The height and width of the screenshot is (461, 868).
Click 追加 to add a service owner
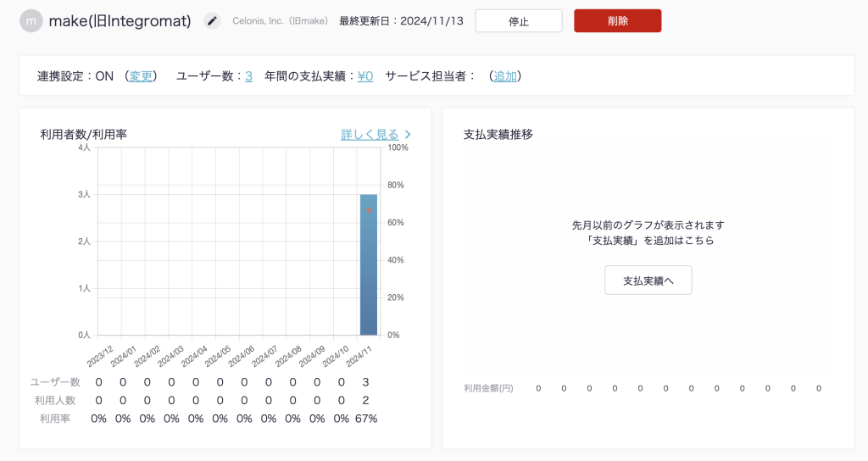505,76
